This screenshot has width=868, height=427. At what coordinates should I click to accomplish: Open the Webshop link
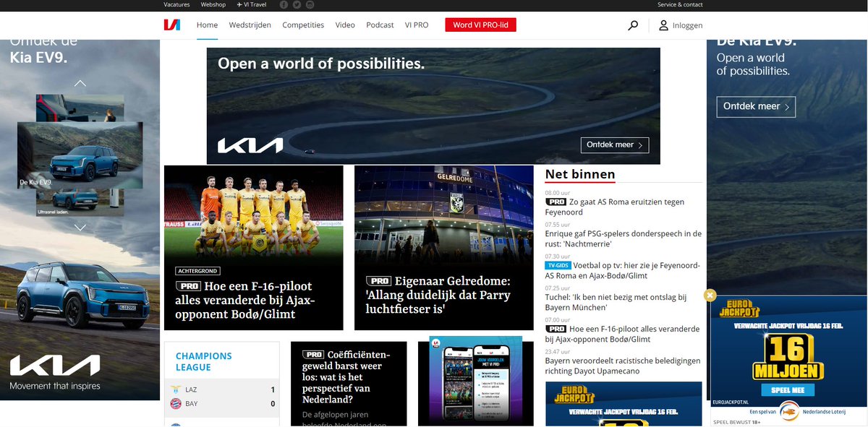click(x=213, y=4)
